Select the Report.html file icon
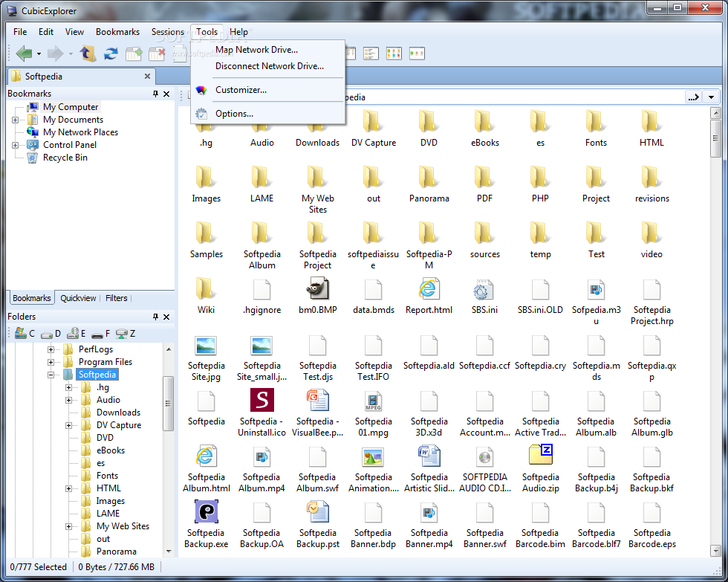The image size is (728, 582). 429,289
